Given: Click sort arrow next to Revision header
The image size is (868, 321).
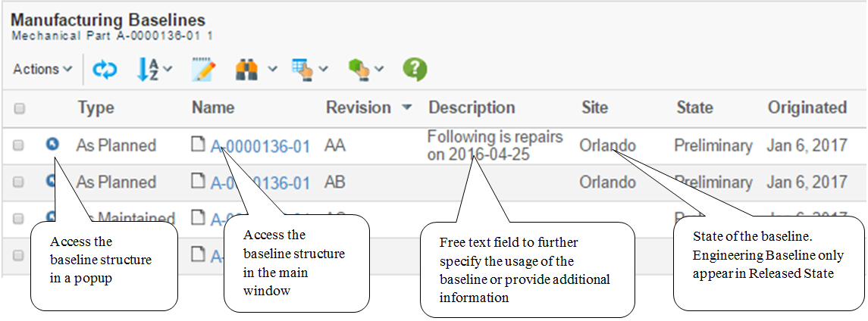Looking at the screenshot, I should (407, 108).
